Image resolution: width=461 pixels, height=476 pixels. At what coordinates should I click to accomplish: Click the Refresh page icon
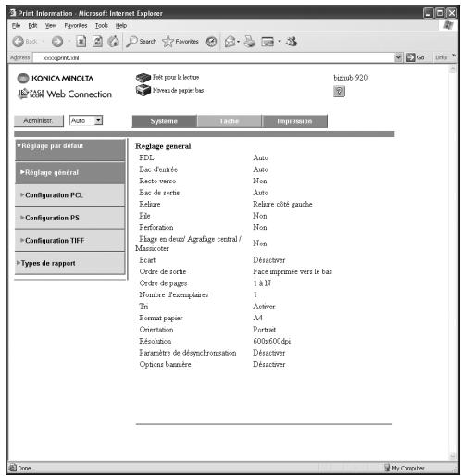(x=97, y=41)
